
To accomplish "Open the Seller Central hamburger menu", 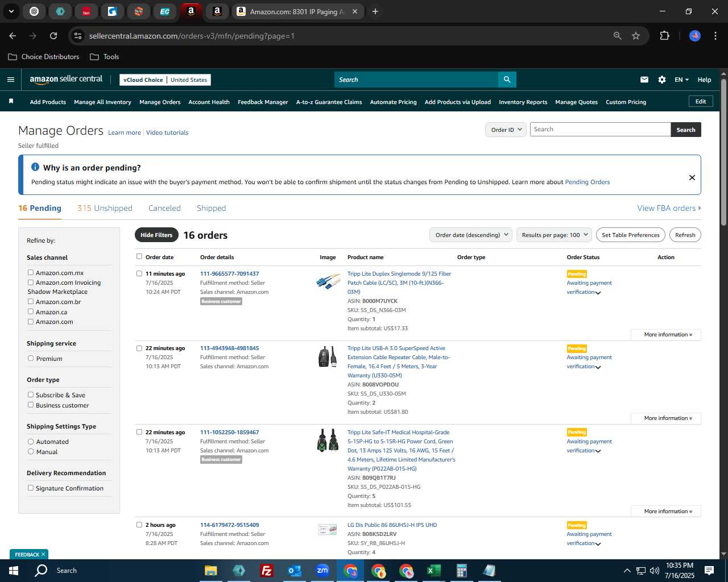I will tap(10, 80).
